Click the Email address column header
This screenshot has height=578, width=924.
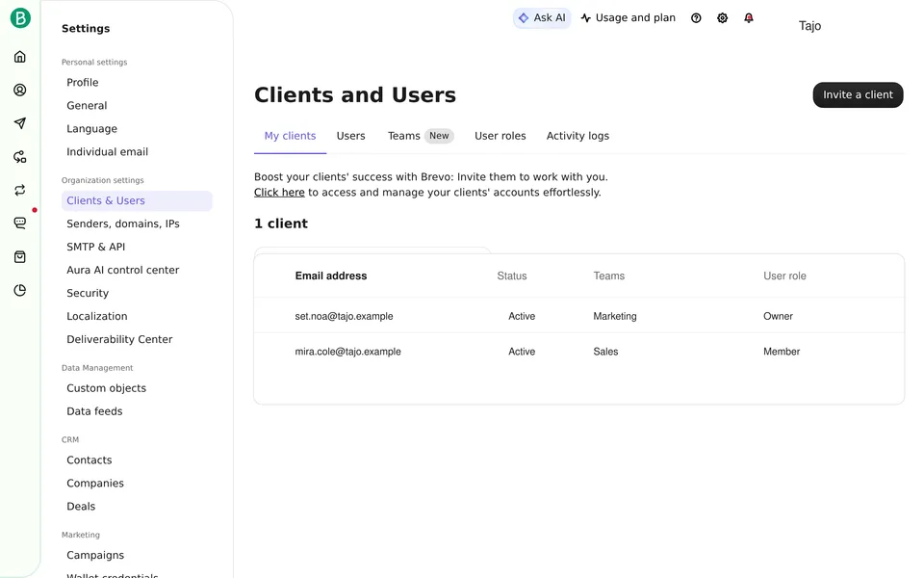330,276
